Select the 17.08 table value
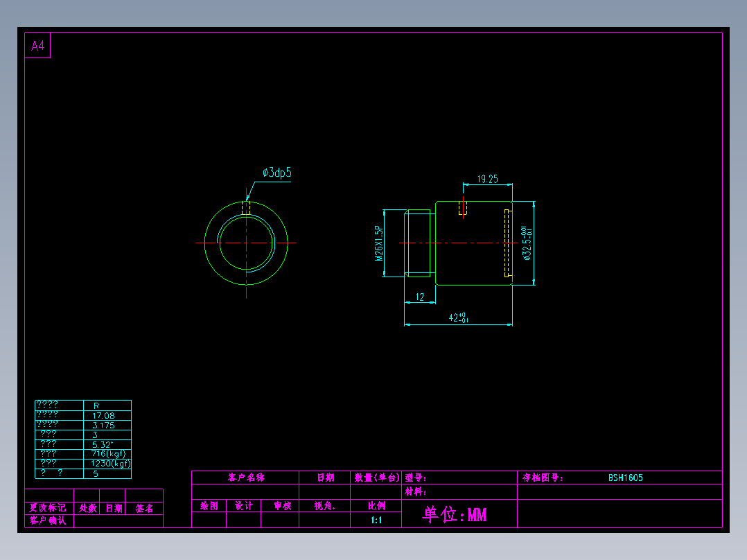 click(103, 416)
